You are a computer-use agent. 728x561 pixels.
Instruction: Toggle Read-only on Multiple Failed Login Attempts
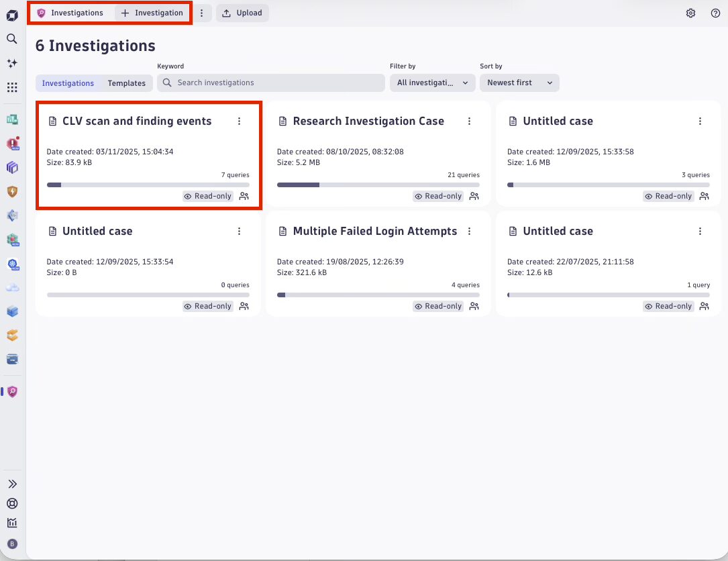coord(438,306)
